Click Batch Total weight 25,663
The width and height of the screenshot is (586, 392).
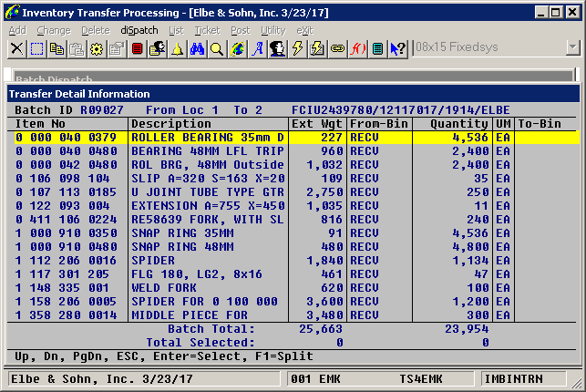coord(321,329)
